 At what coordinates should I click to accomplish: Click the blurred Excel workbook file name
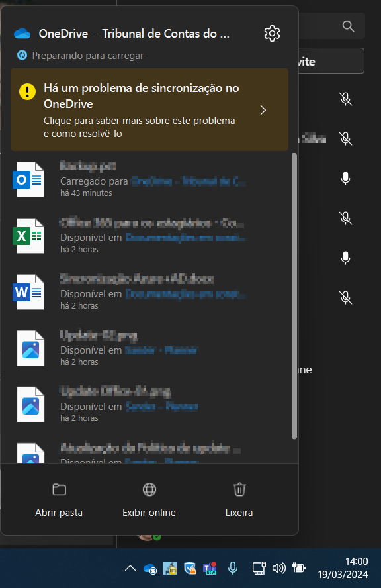151,224
